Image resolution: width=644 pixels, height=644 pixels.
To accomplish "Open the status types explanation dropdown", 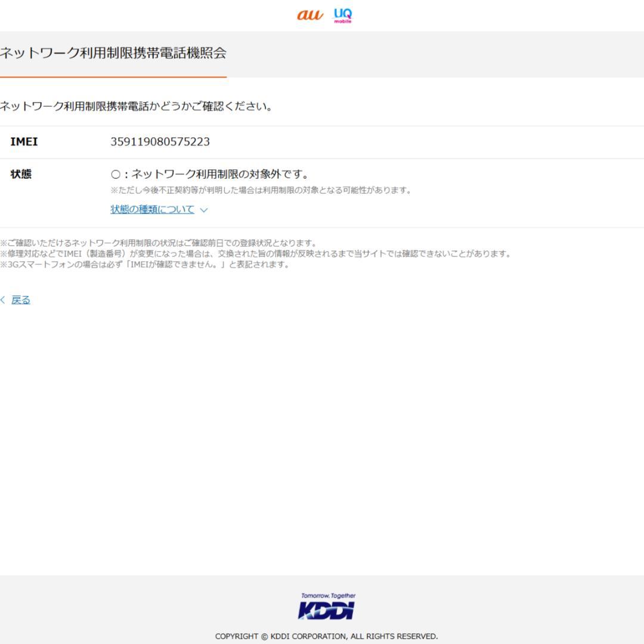I will click(150, 209).
